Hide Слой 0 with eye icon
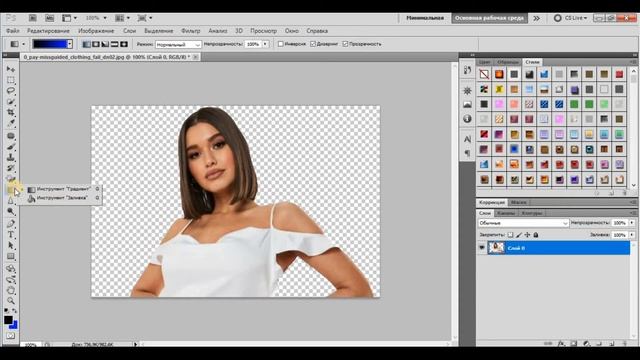 (482, 248)
